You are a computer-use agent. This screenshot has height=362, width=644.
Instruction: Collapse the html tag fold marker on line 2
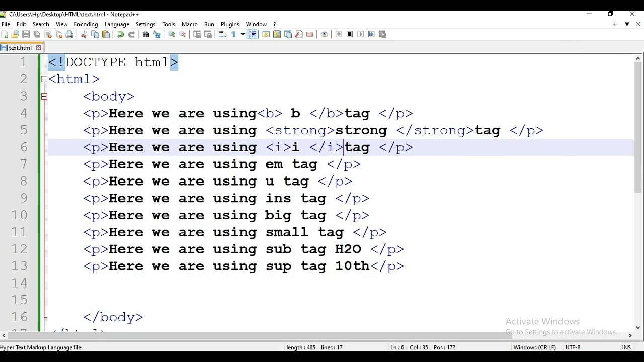[x=44, y=79]
